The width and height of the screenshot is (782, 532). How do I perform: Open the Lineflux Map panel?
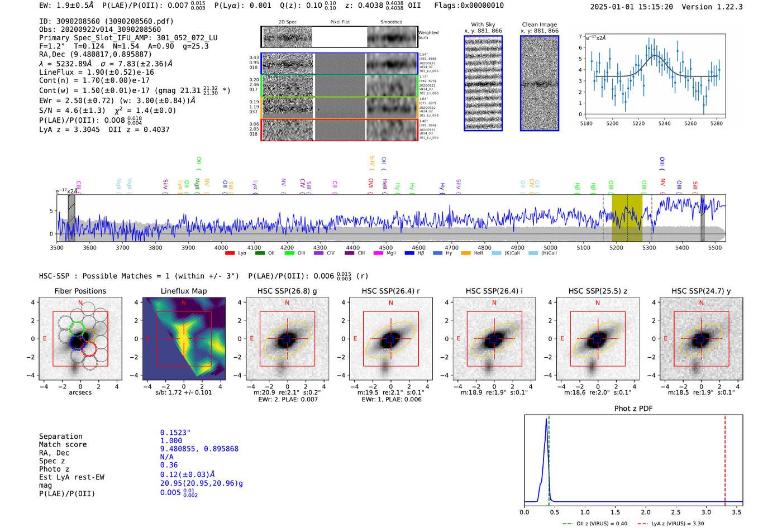tap(184, 339)
